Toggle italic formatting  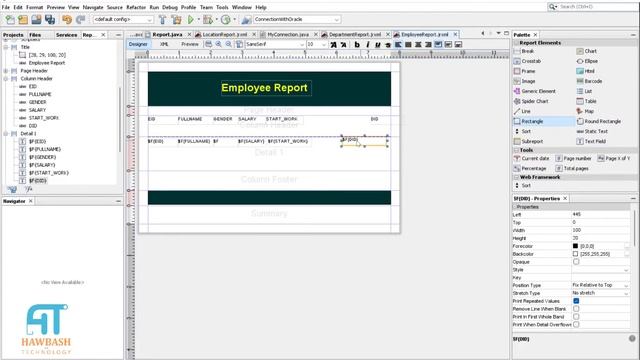tap(367, 44)
